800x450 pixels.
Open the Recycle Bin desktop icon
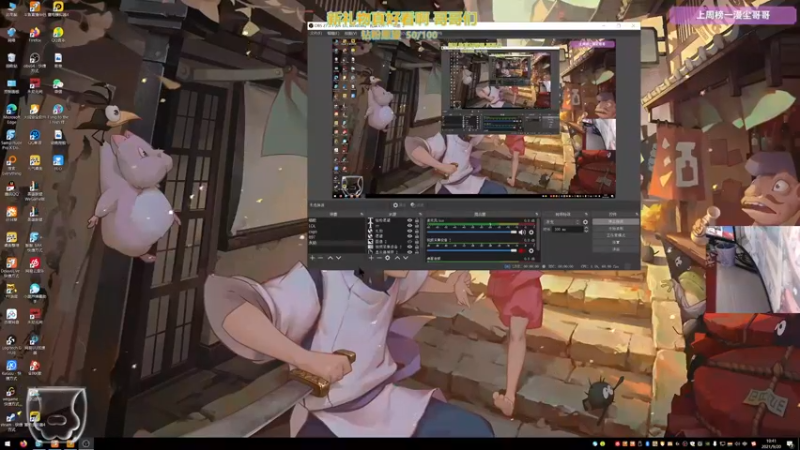pyautogui.click(x=11, y=60)
